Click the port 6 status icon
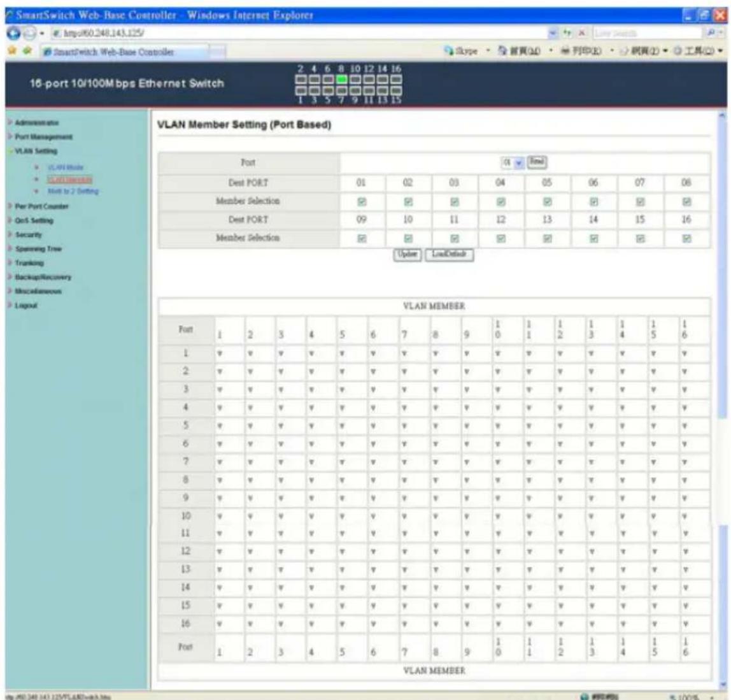Image resolution: width=731 pixels, height=700 pixels. [328, 79]
